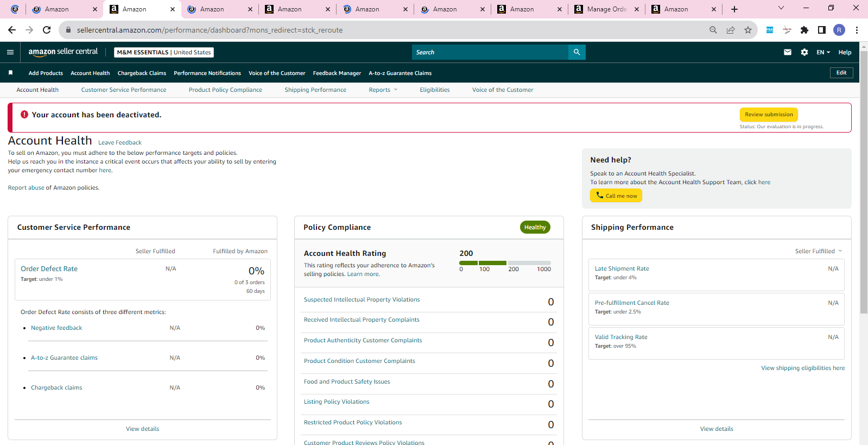Open a new browser tab
Viewport: 868px width, 445px height.
[734, 9]
